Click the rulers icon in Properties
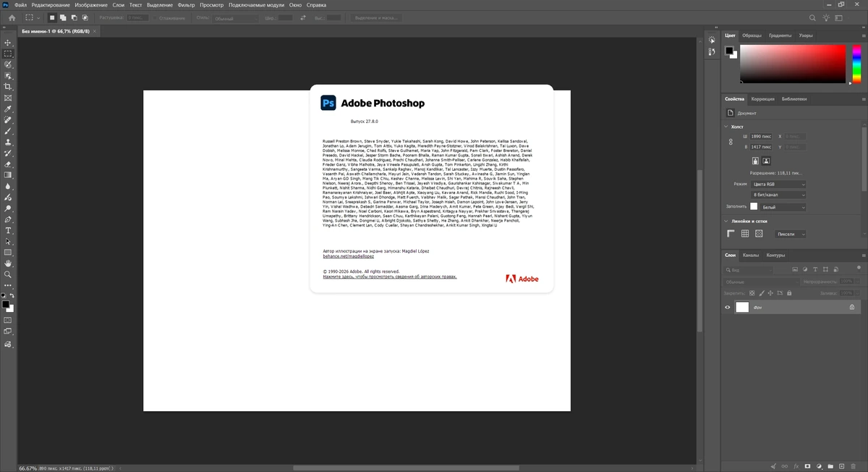The width and height of the screenshot is (868, 472). pyautogui.click(x=731, y=234)
